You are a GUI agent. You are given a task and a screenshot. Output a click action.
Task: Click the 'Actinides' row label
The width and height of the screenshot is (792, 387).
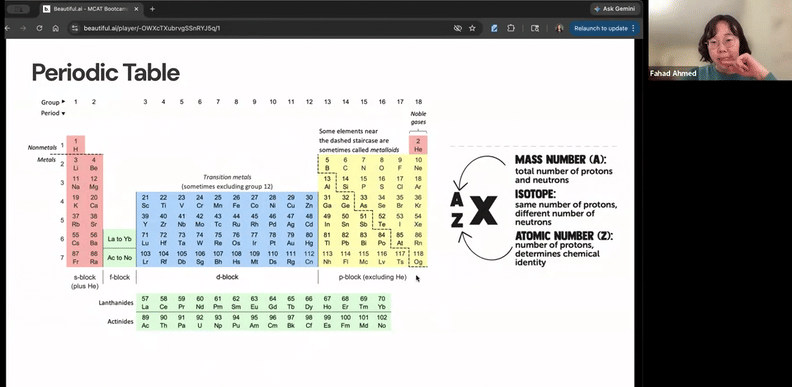click(x=120, y=321)
